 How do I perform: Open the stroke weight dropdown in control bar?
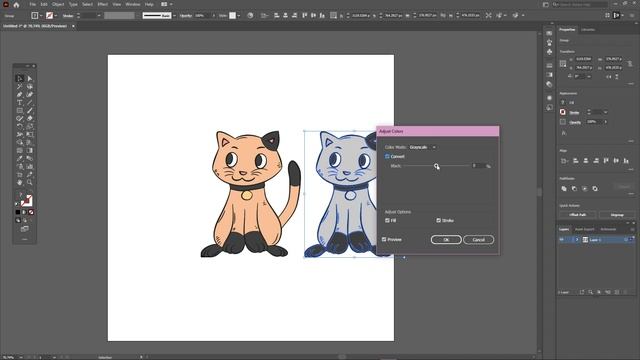(99, 16)
